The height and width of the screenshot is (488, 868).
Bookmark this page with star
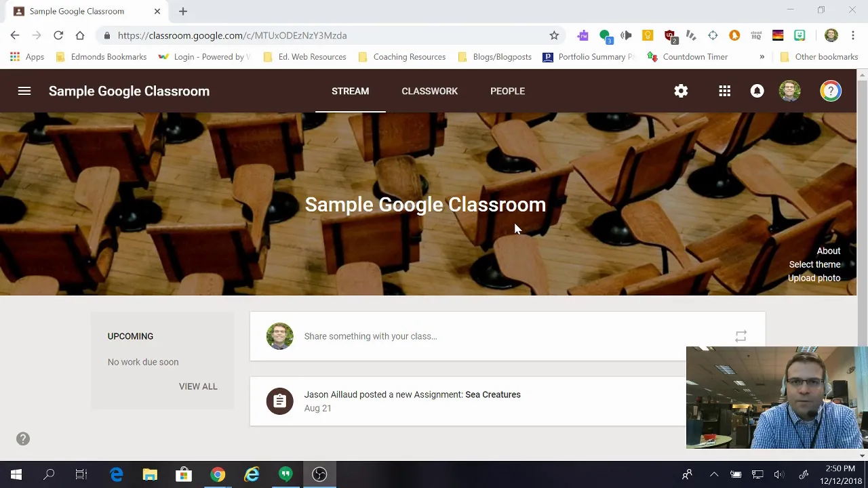pos(554,35)
